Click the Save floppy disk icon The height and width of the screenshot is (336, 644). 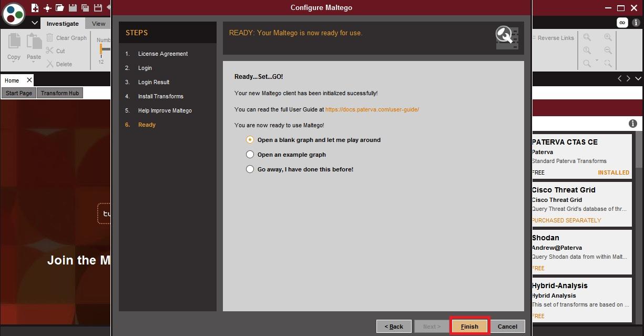coord(73,8)
